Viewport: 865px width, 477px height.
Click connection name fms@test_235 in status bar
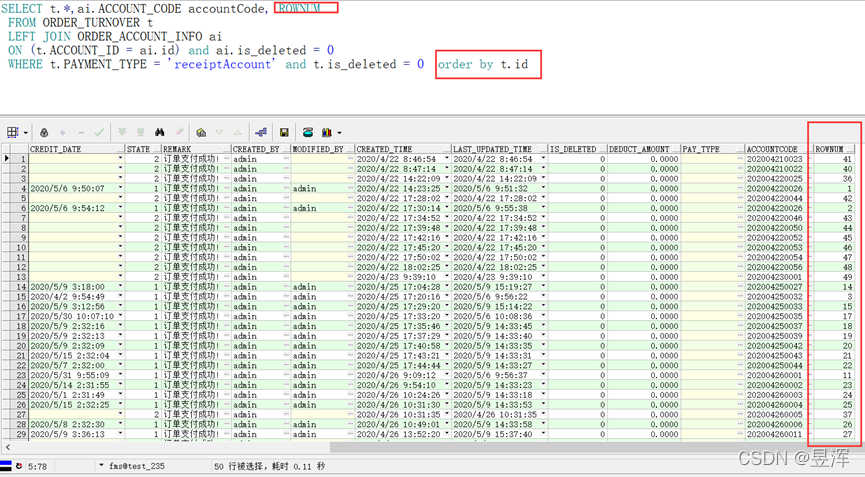coord(136,466)
